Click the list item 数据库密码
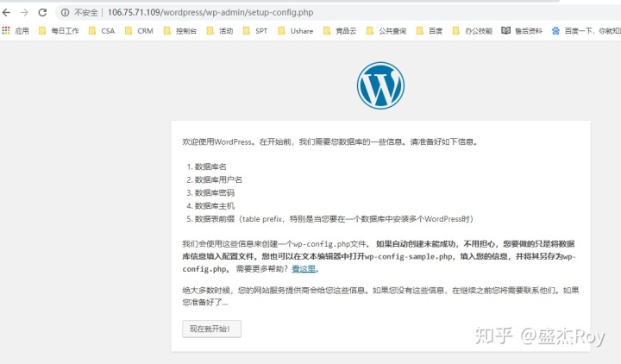 point(214,193)
